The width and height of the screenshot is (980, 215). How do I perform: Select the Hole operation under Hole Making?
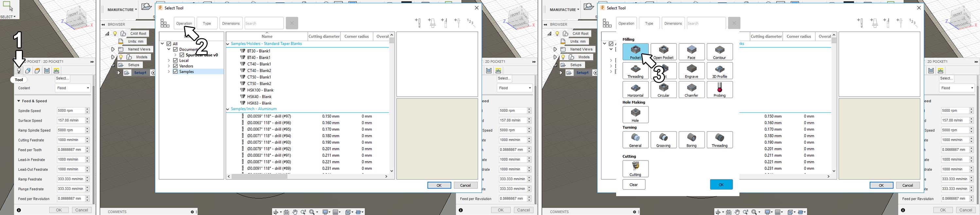pos(635,115)
